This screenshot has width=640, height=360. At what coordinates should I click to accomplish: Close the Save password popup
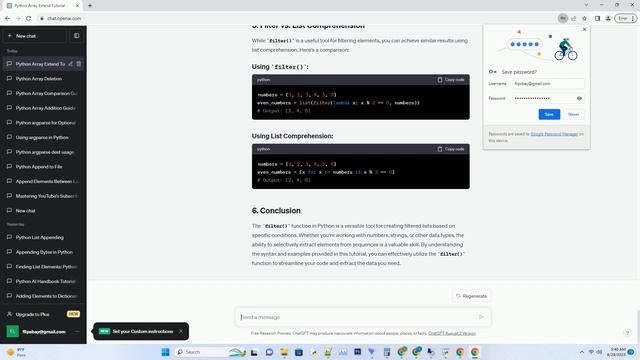coord(584,29)
